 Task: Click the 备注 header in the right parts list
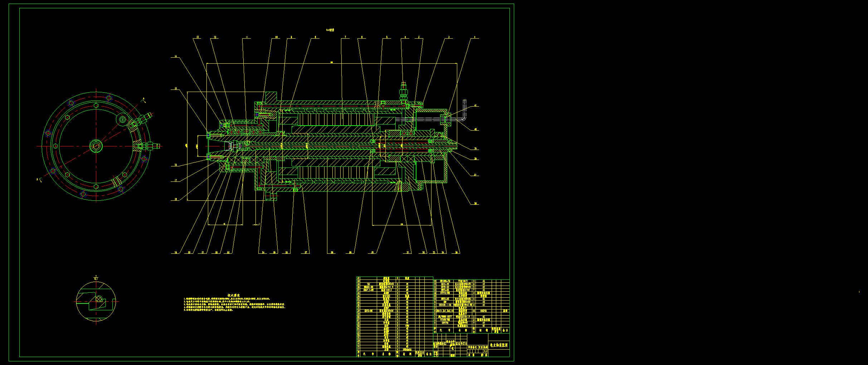505,330
